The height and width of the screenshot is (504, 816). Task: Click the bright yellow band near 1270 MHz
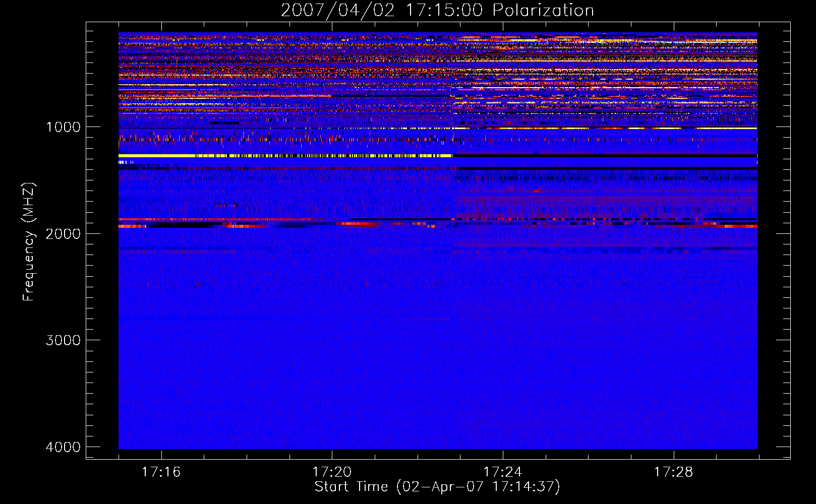[x=285, y=156]
